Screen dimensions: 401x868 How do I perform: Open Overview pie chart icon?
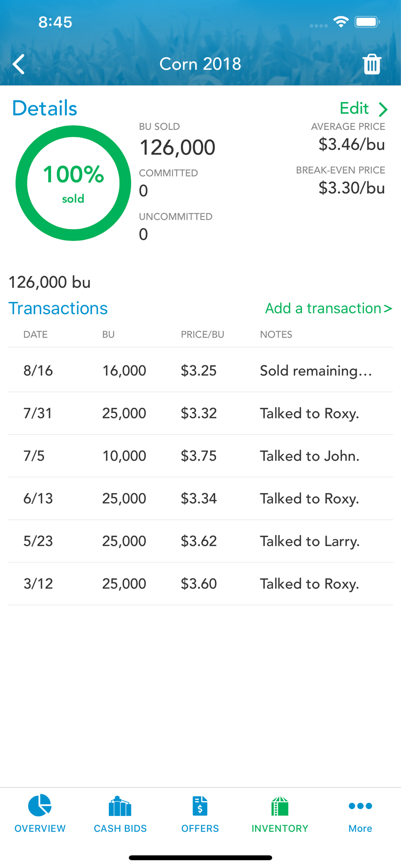[40, 806]
